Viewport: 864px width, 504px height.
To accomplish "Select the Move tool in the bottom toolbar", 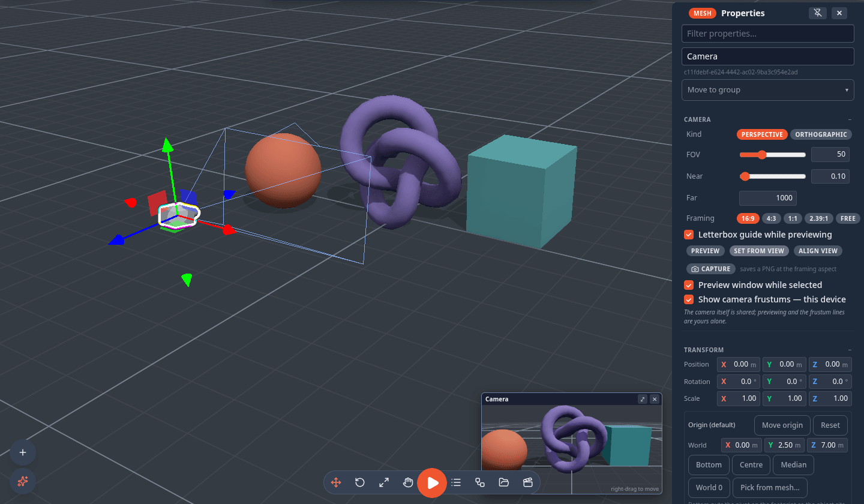I will point(336,482).
